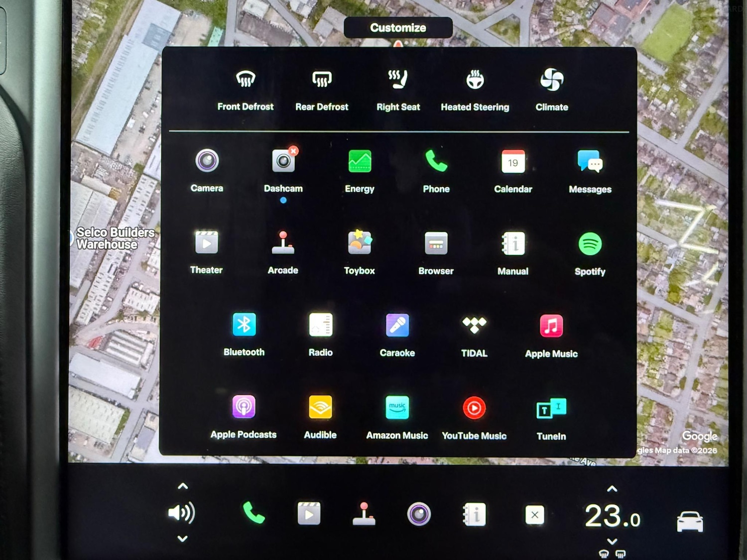Open the Energy app
This screenshot has width=747, height=560.
pos(360,162)
